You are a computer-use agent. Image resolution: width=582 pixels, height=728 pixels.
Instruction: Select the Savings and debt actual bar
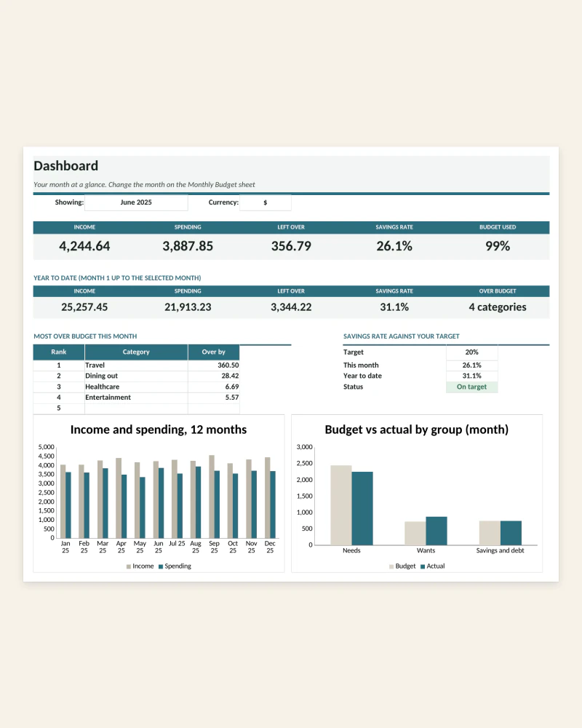(x=511, y=533)
